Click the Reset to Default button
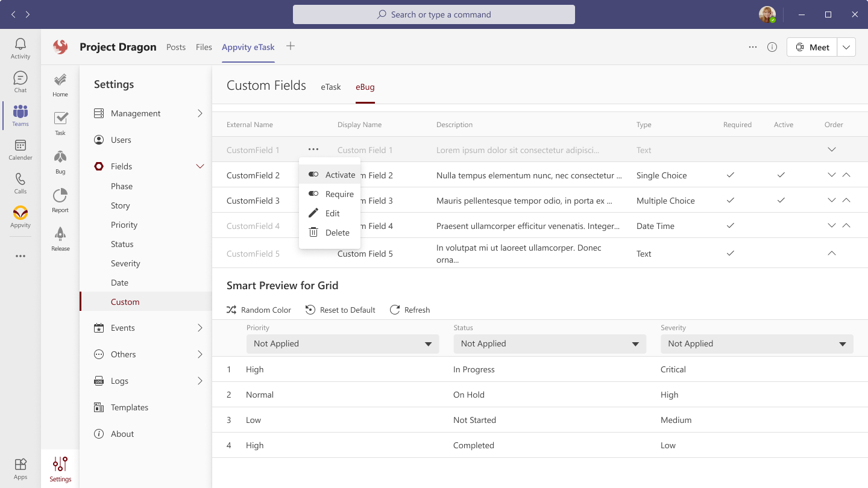 coord(340,310)
